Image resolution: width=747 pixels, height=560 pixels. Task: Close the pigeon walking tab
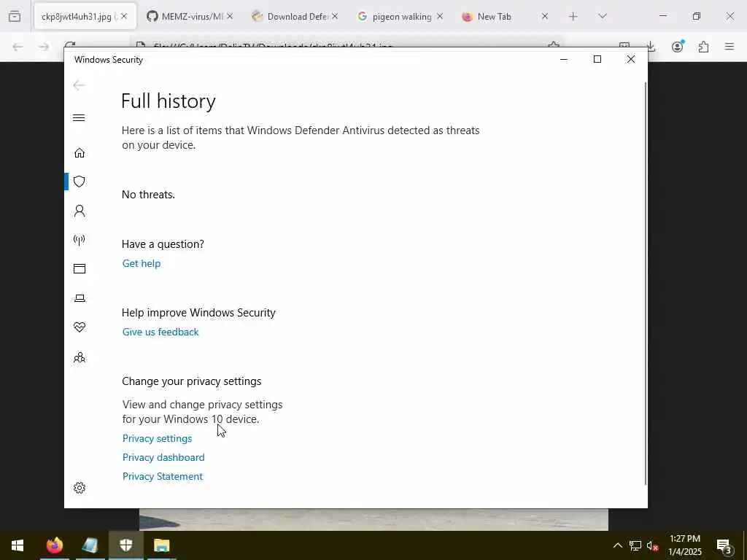[440, 16]
